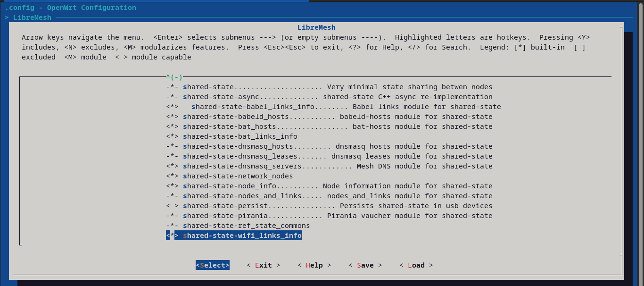Open < Help > in bottom bar
The image size is (644, 286).
(x=314, y=265)
